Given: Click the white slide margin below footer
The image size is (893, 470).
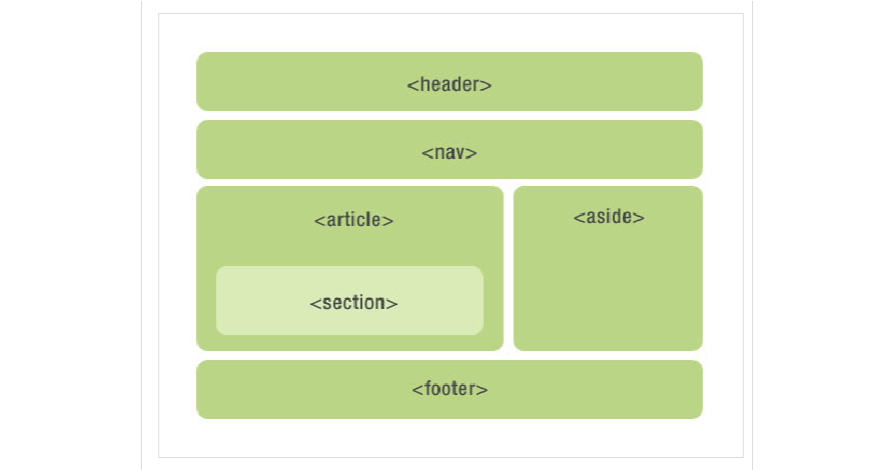Looking at the screenshot, I should click(449, 438).
